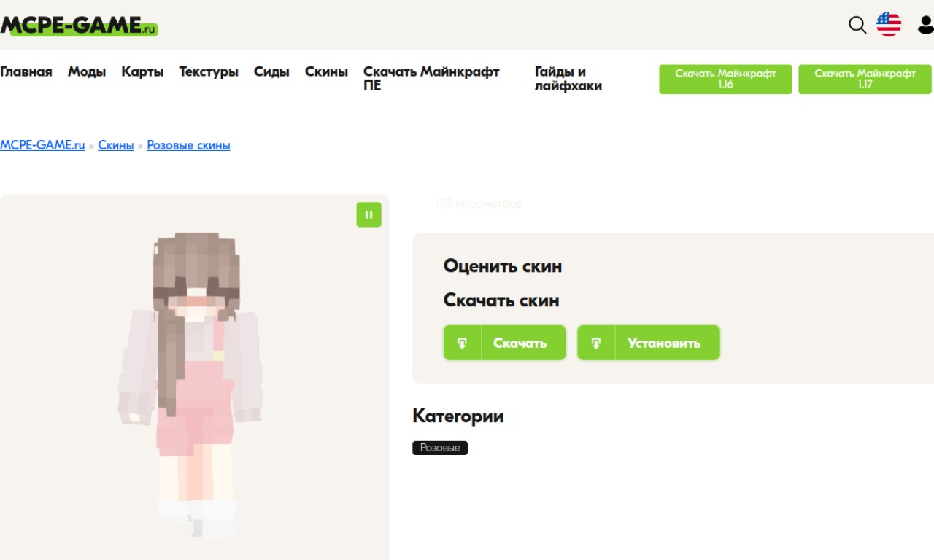Click the download icon on the Скачать button
934x560 pixels.
tap(463, 343)
